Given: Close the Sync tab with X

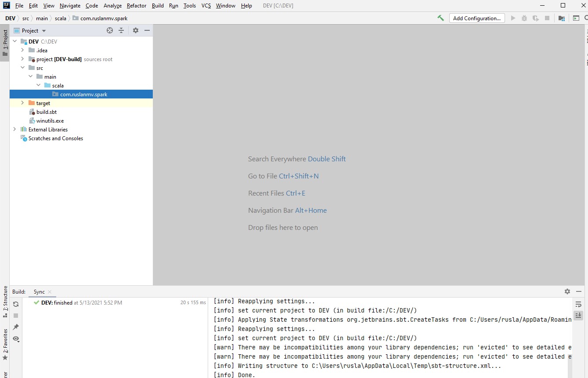Looking at the screenshot, I should (x=50, y=292).
